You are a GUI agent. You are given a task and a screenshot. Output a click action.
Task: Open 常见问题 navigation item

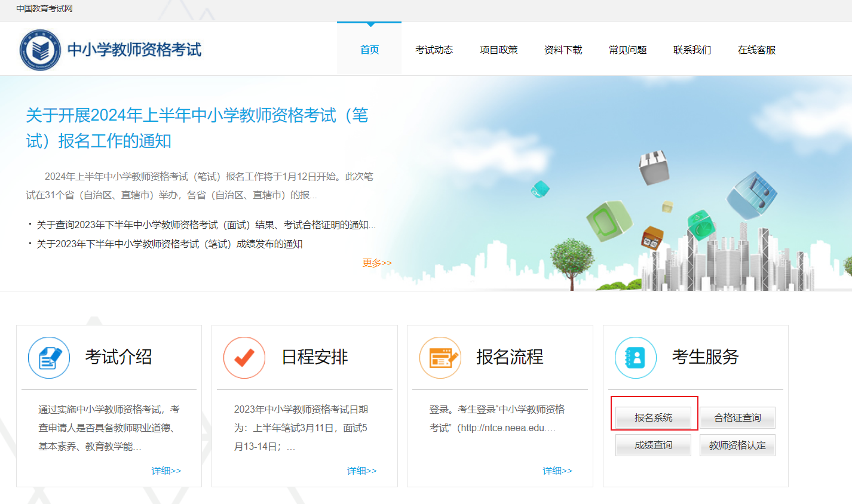627,50
